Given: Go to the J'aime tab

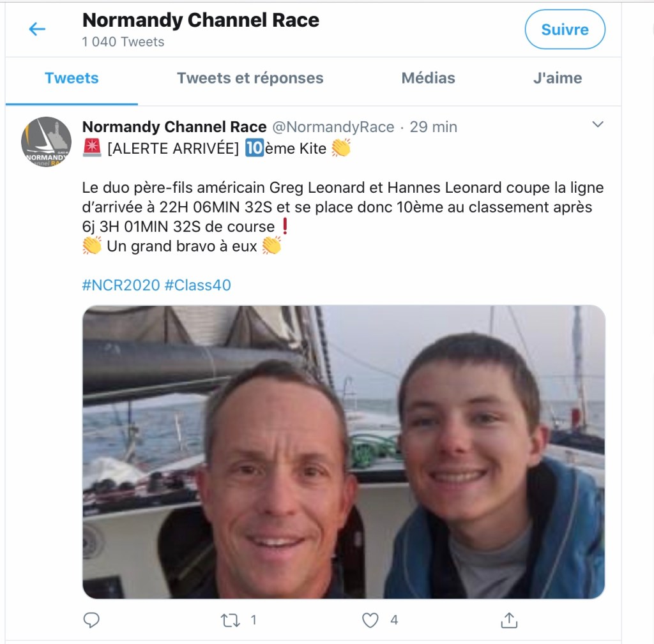Looking at the screenshot, I should coord(557,79).
